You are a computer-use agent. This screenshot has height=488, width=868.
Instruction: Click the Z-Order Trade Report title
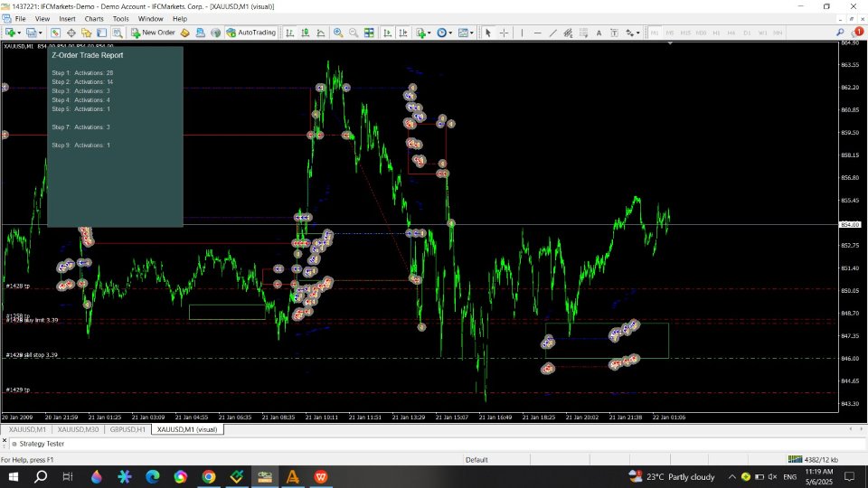point(88,55)
